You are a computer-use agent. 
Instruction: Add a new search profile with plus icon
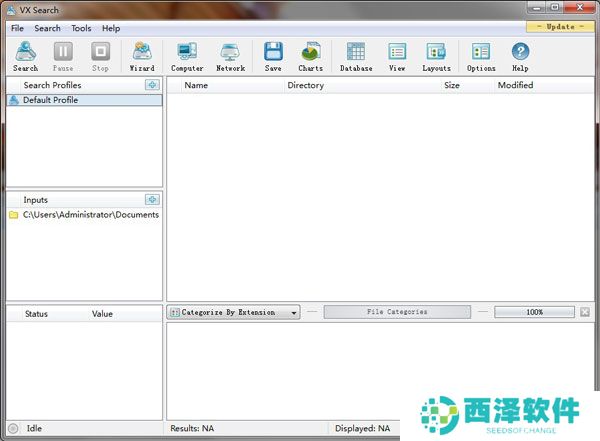click(x=152, y=85)
